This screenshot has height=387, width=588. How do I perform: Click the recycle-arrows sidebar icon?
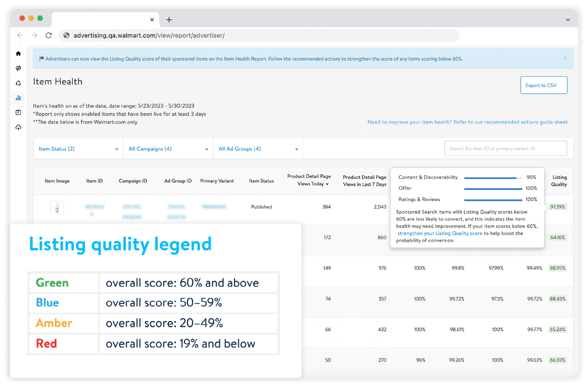click(x=19, y=83)
